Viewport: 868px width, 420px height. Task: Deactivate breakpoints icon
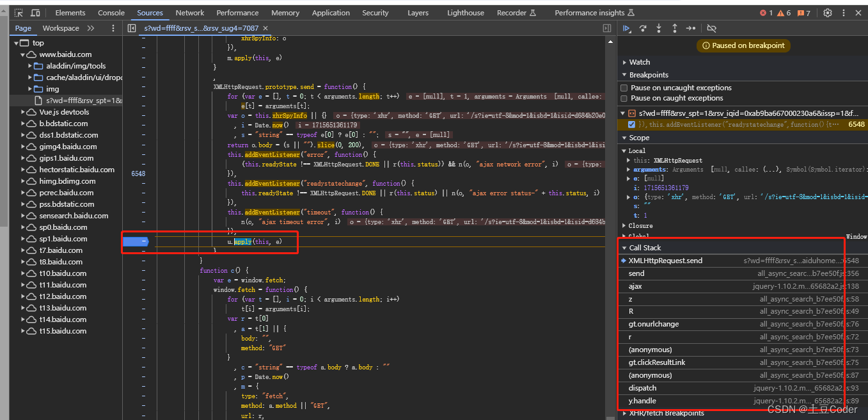point(711,28)
